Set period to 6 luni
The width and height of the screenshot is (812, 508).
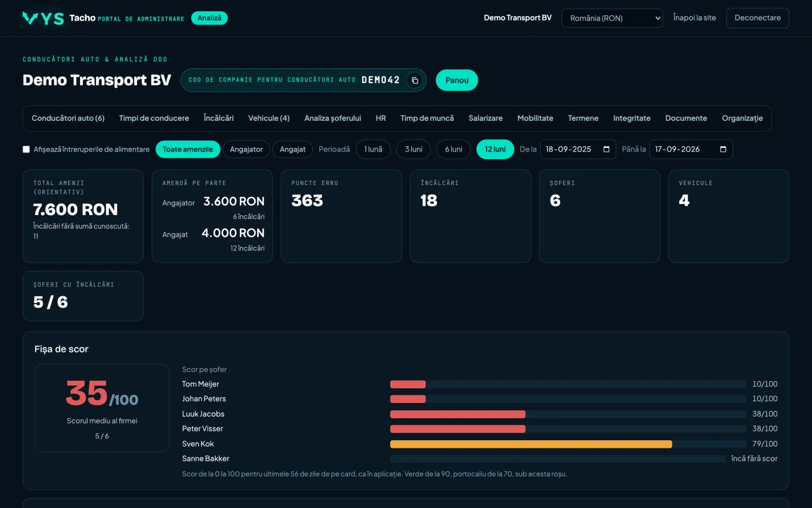(454, 149)
